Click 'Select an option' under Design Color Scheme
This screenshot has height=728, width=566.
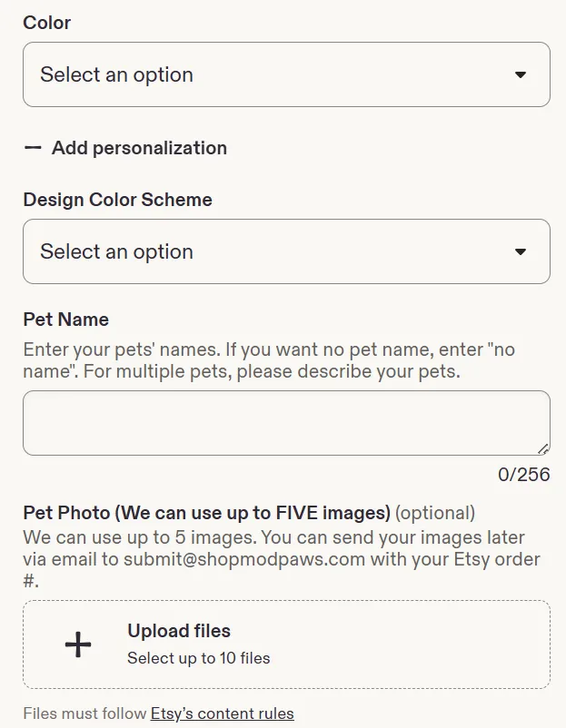(116, 251)
